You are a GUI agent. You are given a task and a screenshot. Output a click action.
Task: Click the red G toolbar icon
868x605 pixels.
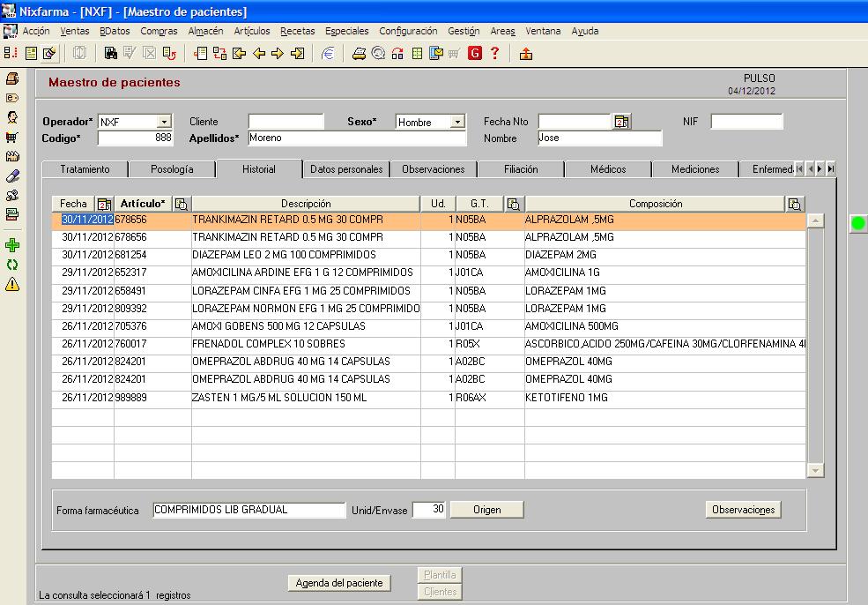(474, 53)
